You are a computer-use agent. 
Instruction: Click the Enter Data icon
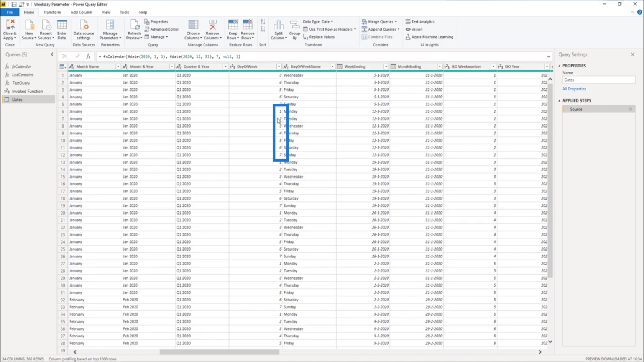pyautogui.click(x=62, y=25)
